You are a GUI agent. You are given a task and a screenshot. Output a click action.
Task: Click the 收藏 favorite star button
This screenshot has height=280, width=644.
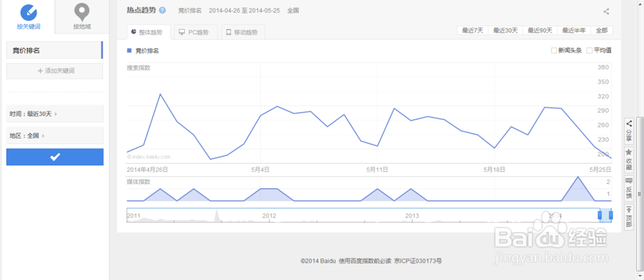tap(629, 160)
